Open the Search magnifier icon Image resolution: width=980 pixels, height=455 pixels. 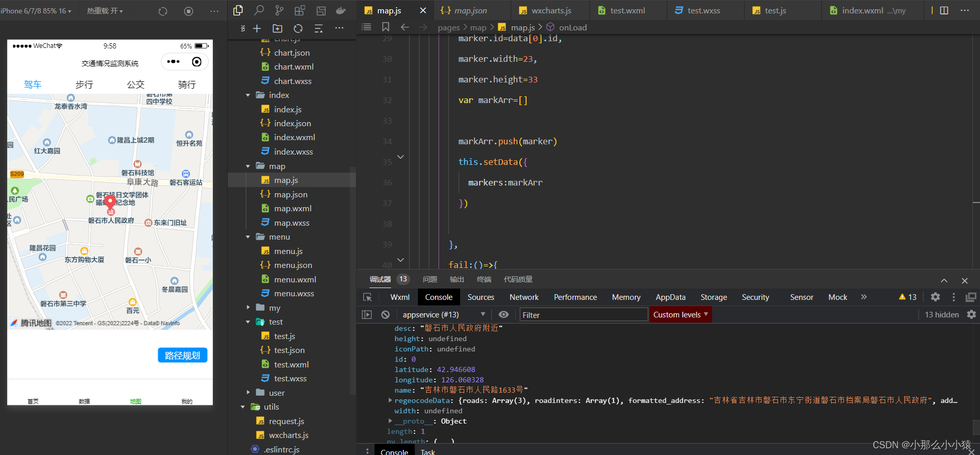(x=259, y=10)
